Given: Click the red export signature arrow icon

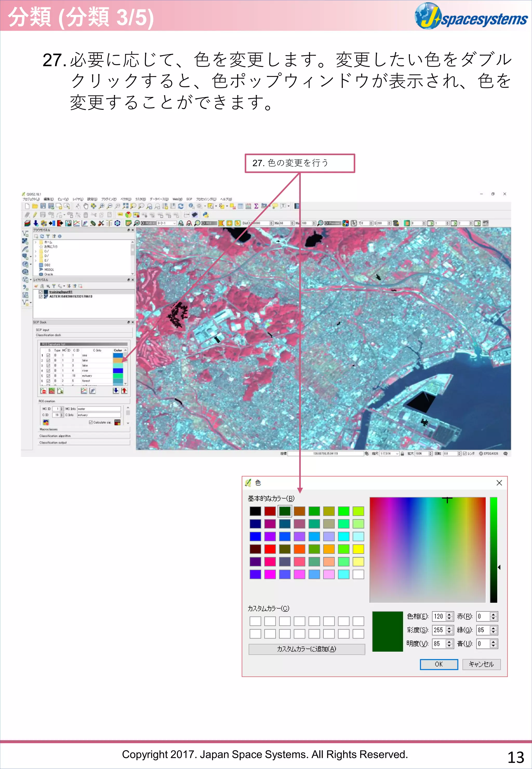Looking at the screenshot, I should (x=124, y=391).
